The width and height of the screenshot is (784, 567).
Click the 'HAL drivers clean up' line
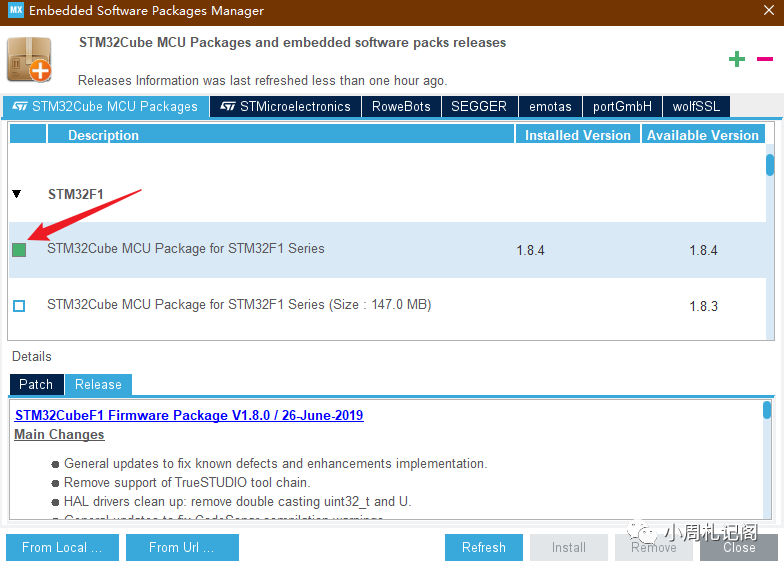tap(238, 502)
